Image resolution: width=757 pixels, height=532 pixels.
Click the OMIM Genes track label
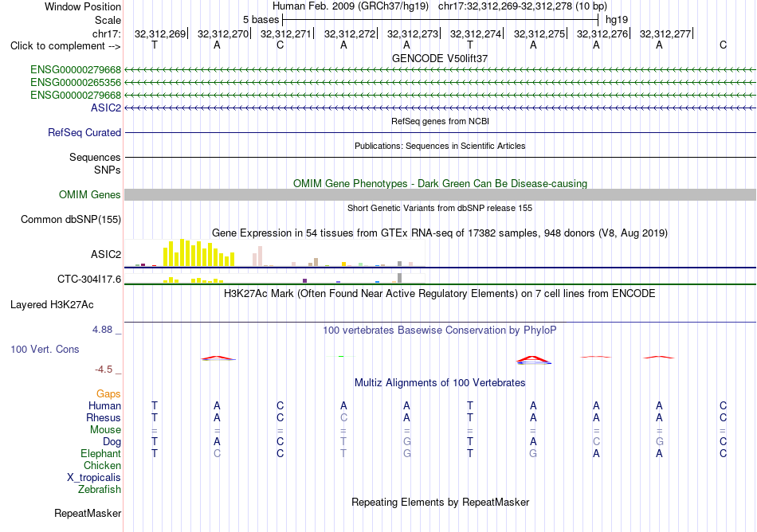coord(90,195)
